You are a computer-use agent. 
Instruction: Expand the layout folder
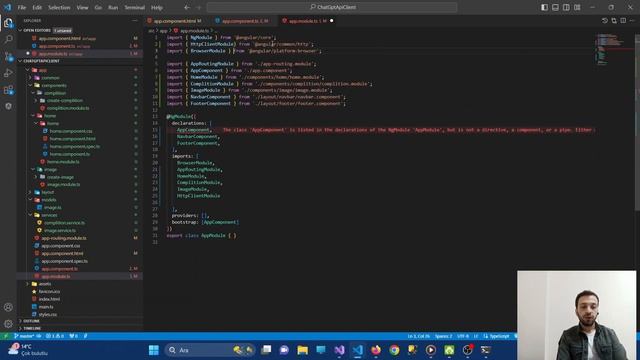coord(47,192)
